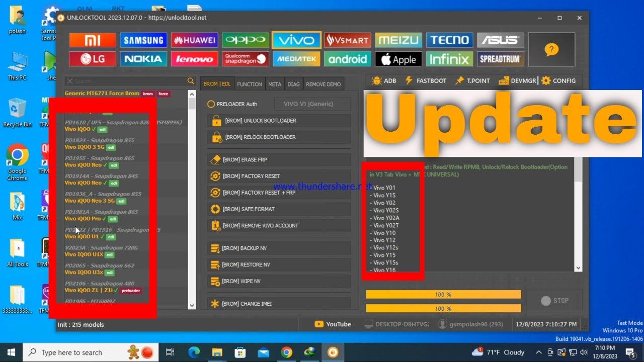644x362 pixels.
Task: Click [BROM] RELOCK BOOTLOADER button
Action: (279, 137)
